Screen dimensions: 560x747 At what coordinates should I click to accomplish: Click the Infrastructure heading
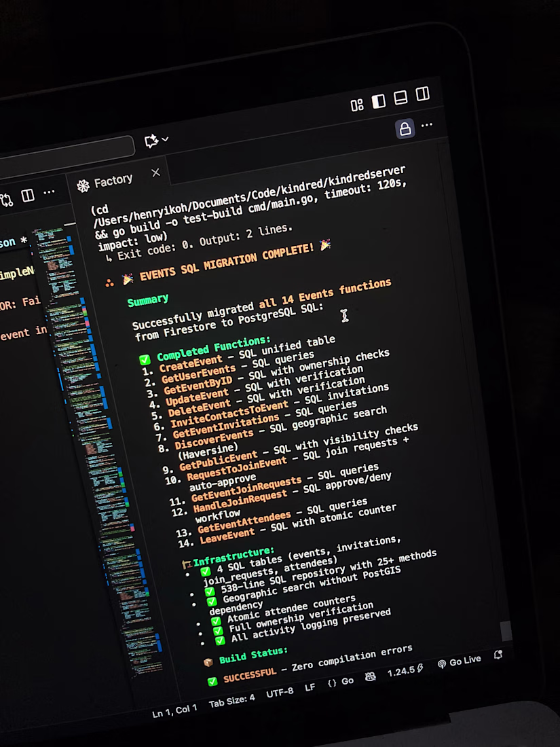pos(234,556)
